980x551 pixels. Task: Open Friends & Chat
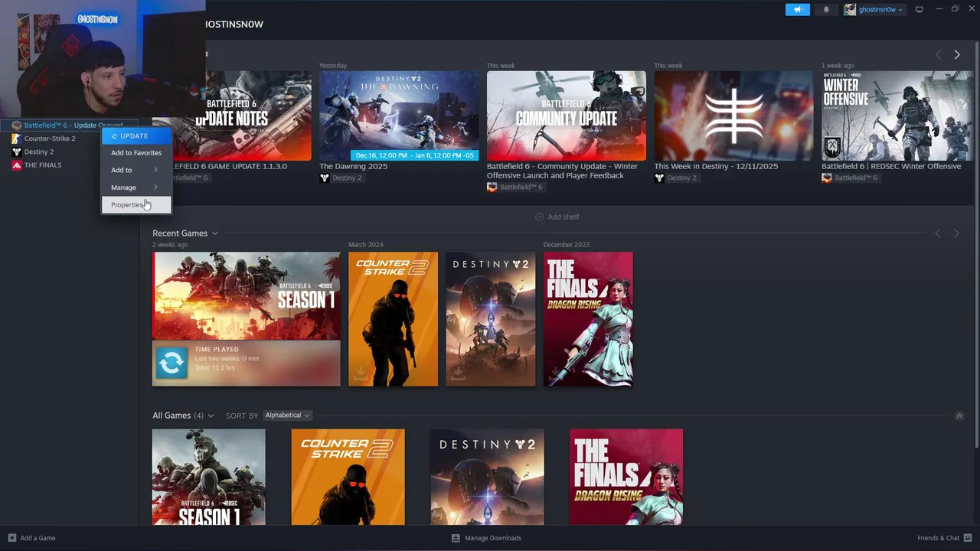944,538
